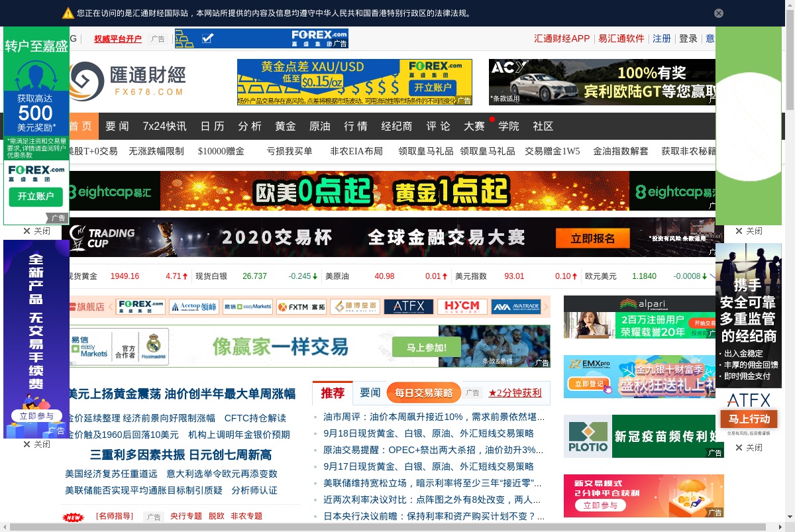Go to 7x24快讯 in navigation bar
Image resolution: width=795 pixels, height=532 pixels.
tap(164, 126)
